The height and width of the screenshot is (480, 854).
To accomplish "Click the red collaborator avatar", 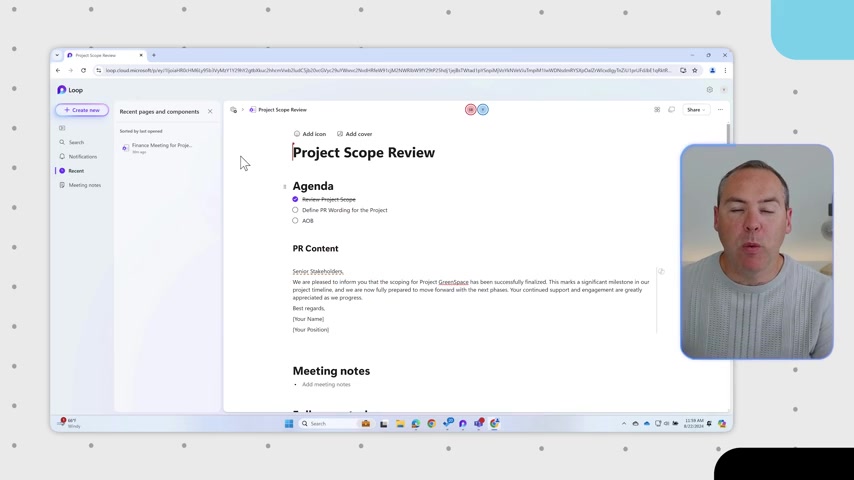I will pos(470,110).
